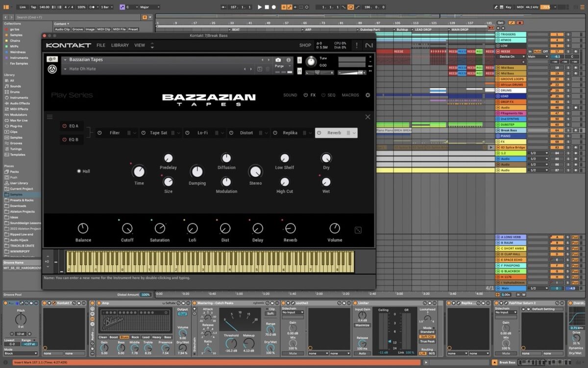Switch to MACROS tab
The width and height of the screenshot is (588, 368).
click(350, 95)
